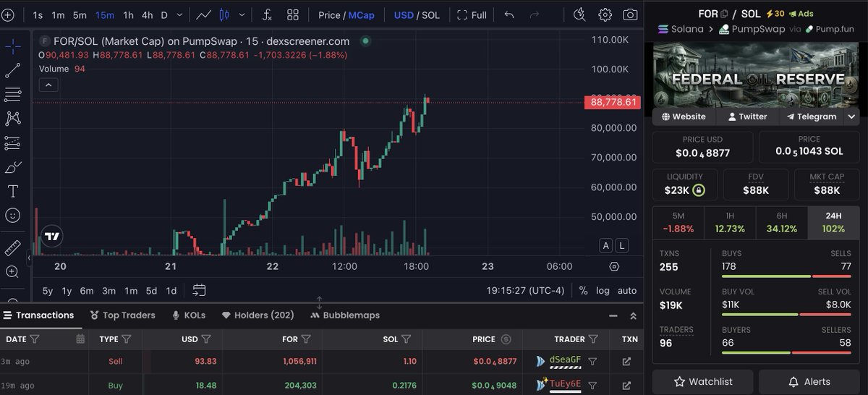868x395 pixels.
Task: Toggle percent scale on price axis
Action: tap(583, 290)
